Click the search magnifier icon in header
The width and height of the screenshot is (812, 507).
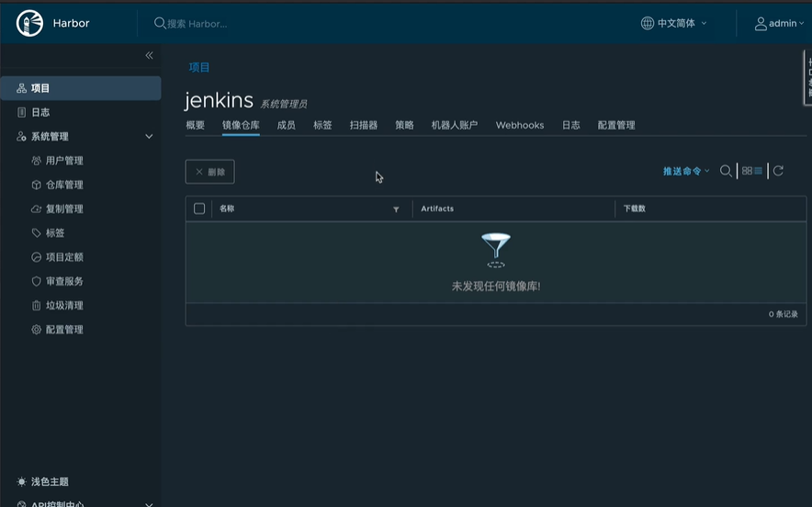tap(160, 23)
